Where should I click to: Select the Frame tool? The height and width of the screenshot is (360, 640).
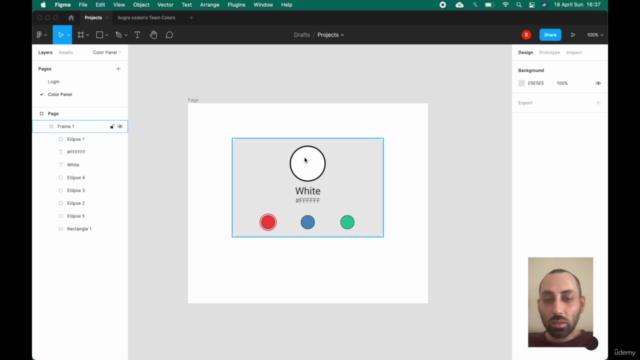(x=81, y=35)
